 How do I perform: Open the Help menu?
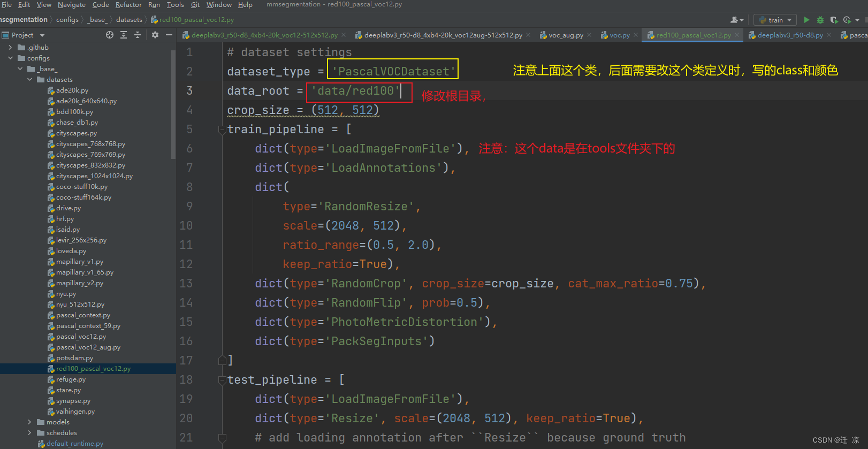pyautogui.click(x=245, y=5)
